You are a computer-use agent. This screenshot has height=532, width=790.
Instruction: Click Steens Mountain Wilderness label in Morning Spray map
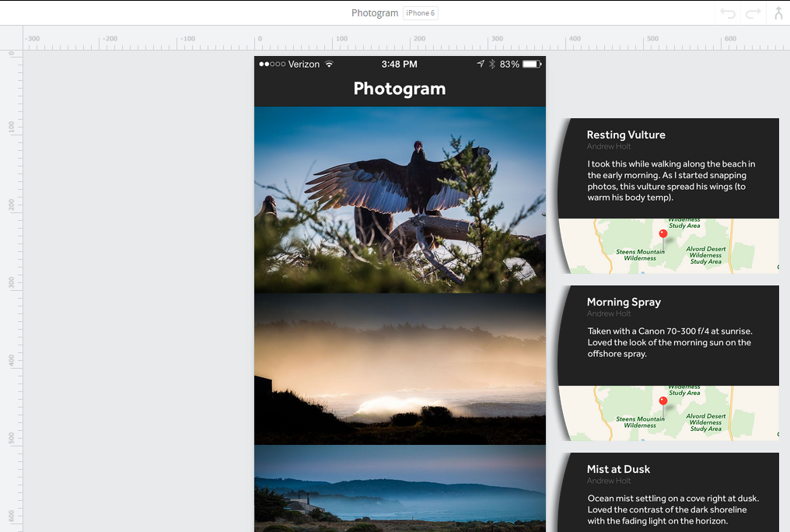pos(640,422)
